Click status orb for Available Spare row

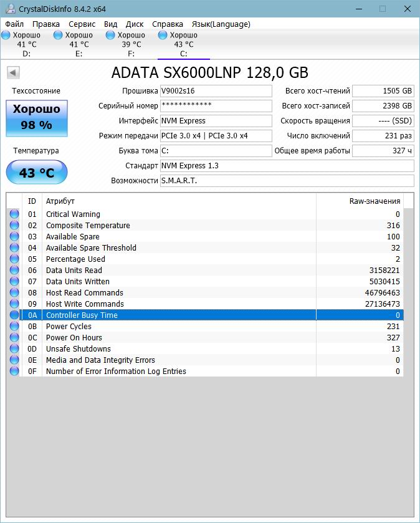pos(14,236)
